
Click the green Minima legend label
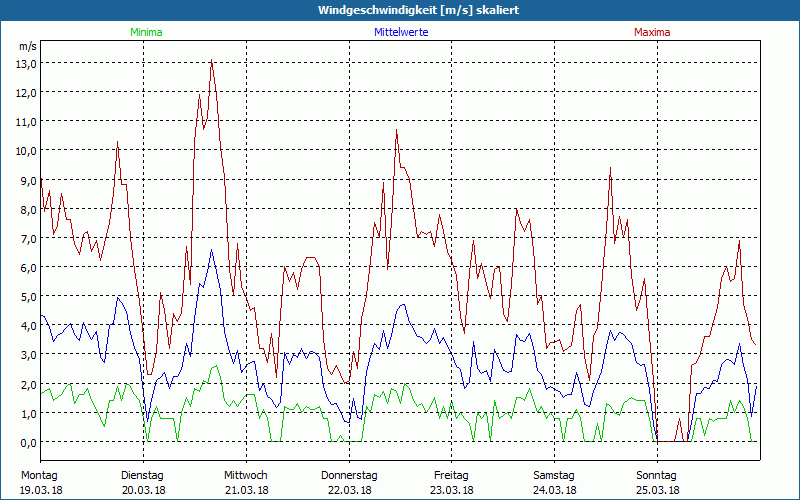click(x=145, y=32)
